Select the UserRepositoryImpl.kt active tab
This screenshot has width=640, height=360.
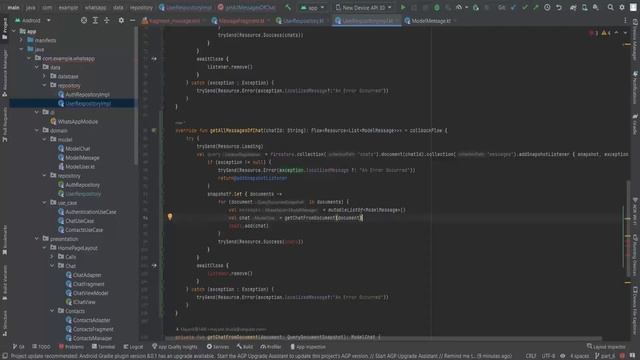(x=367, y=20)
